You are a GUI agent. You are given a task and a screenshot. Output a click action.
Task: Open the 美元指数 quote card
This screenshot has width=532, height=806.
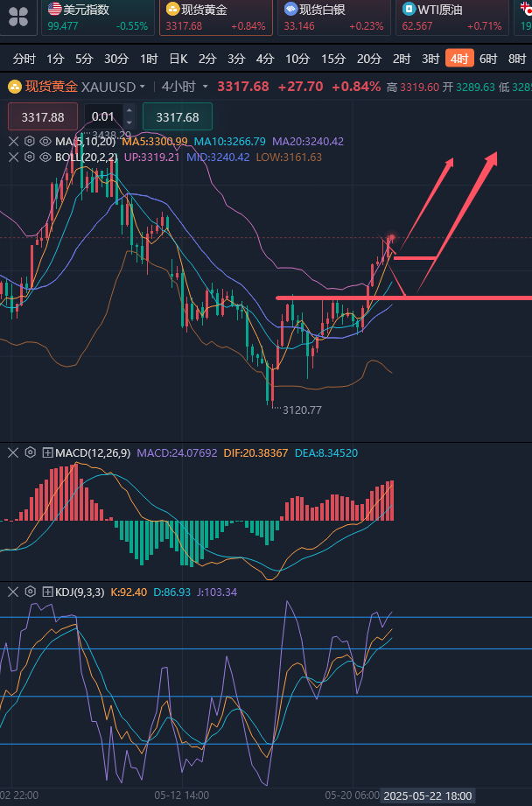(x=98, y=18)
